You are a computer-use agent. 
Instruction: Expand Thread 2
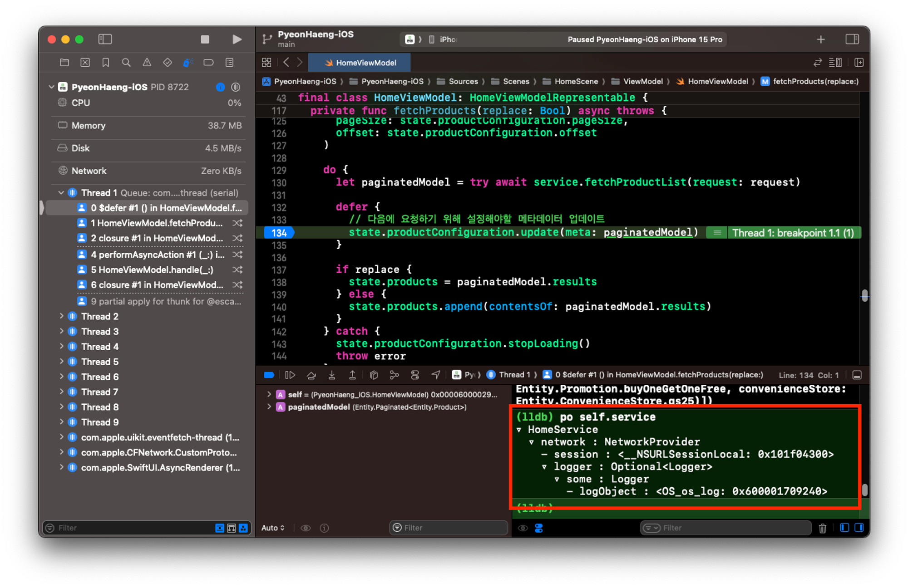point(61,316)
